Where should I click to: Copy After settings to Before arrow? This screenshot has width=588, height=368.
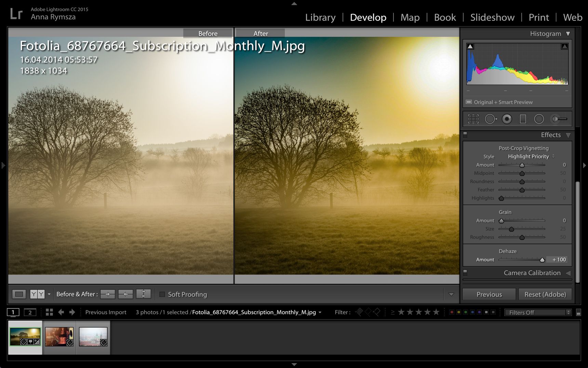click(x=125, y=294)
